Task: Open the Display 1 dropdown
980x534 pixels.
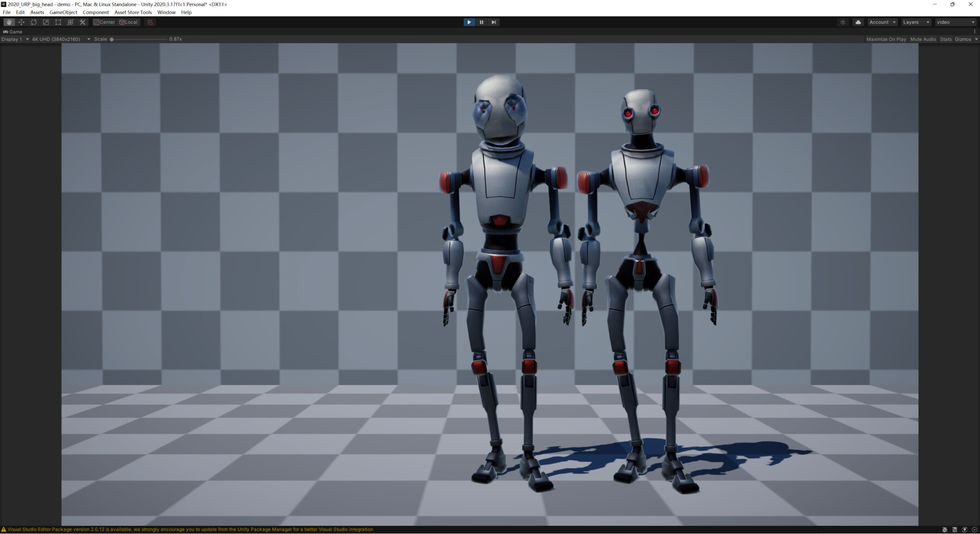Action: (x=15, y=39)
